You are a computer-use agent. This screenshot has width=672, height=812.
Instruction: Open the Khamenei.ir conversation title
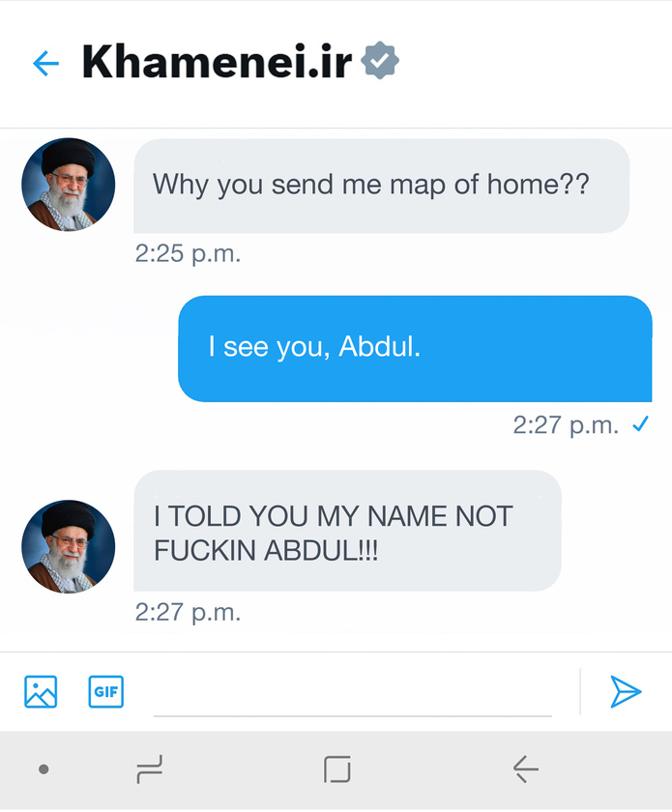pyautogui.click(x=218, y=62)
